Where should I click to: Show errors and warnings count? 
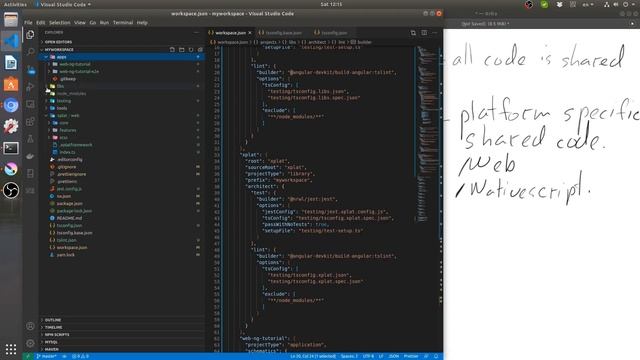tap(80, 356)
